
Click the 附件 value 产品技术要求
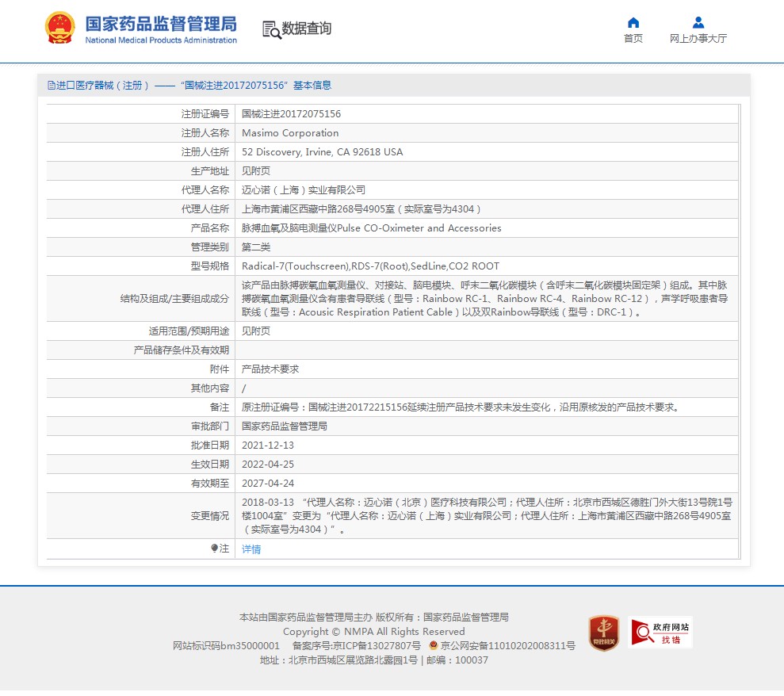(270, 369)
